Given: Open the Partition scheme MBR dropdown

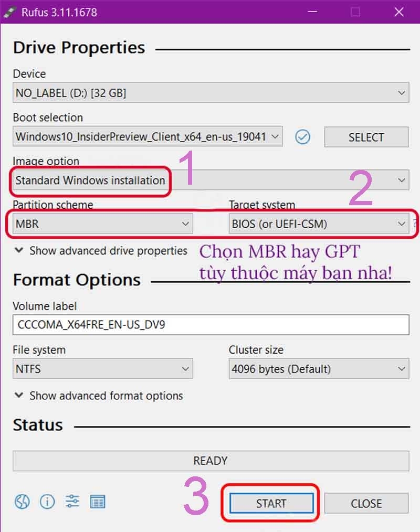Looking at the screenshot, I should point(102,224).
